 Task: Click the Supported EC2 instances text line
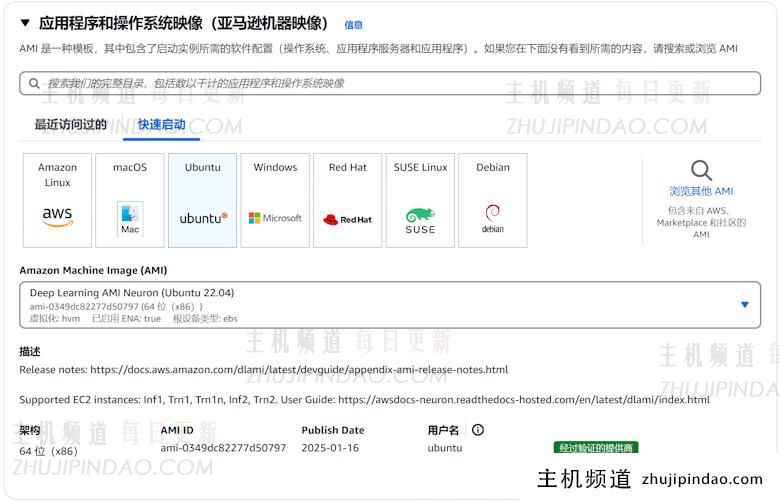pyautogui.click(x=364, y=400)
